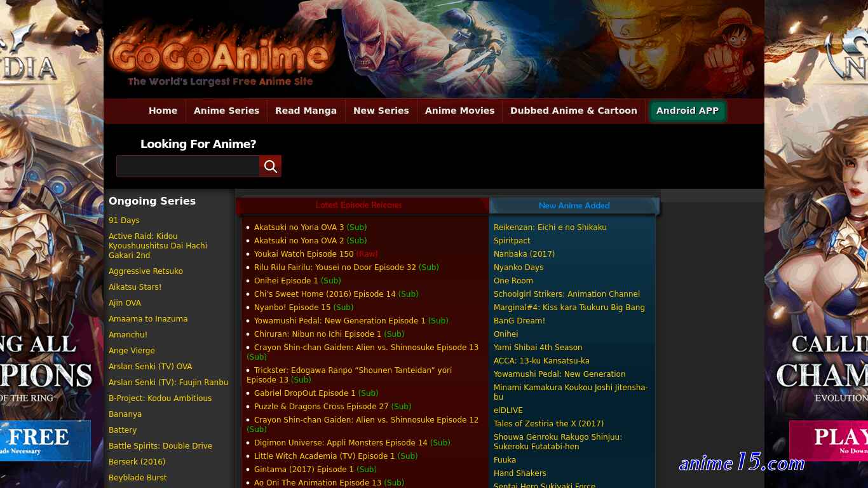This screenshot has height=488, width=868.
Task: Click the Android APP button
Action: click(687, 111)
